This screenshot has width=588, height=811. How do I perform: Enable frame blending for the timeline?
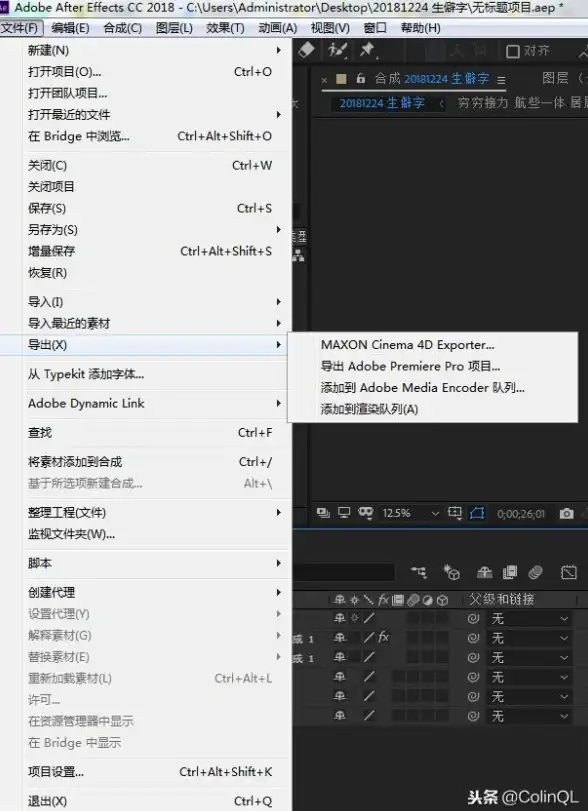[509, 572]
